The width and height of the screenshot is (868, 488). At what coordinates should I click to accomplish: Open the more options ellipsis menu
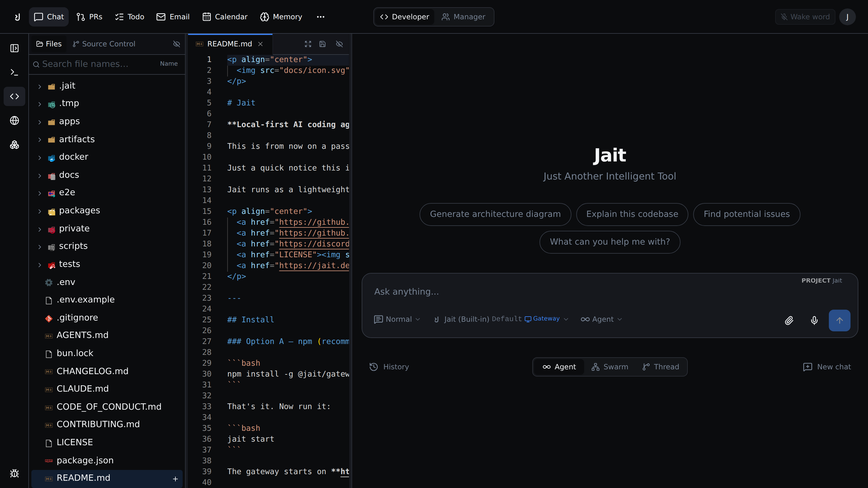click(320, 17)
